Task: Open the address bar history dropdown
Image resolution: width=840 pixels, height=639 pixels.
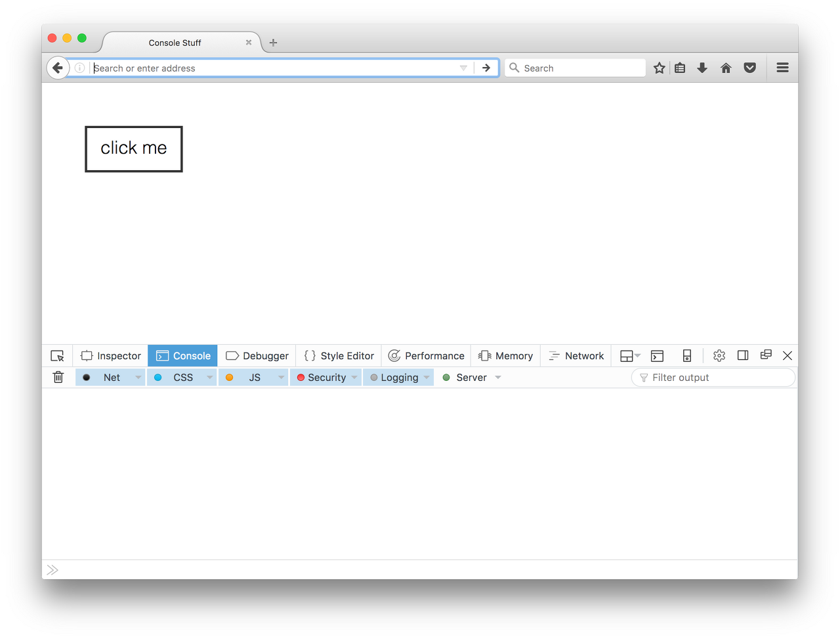Action: 463,68
